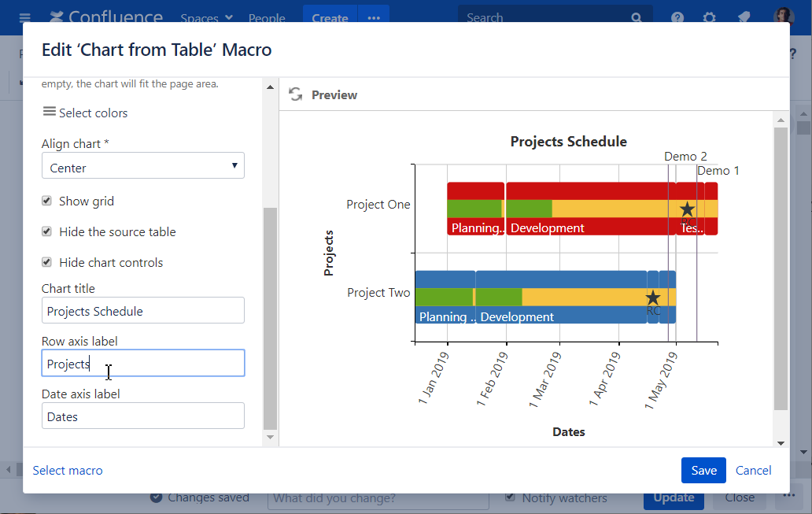The width and height of the screenshot is (812, 514).
Task: Click the help question mark icon
Action: tap(677, 17)
